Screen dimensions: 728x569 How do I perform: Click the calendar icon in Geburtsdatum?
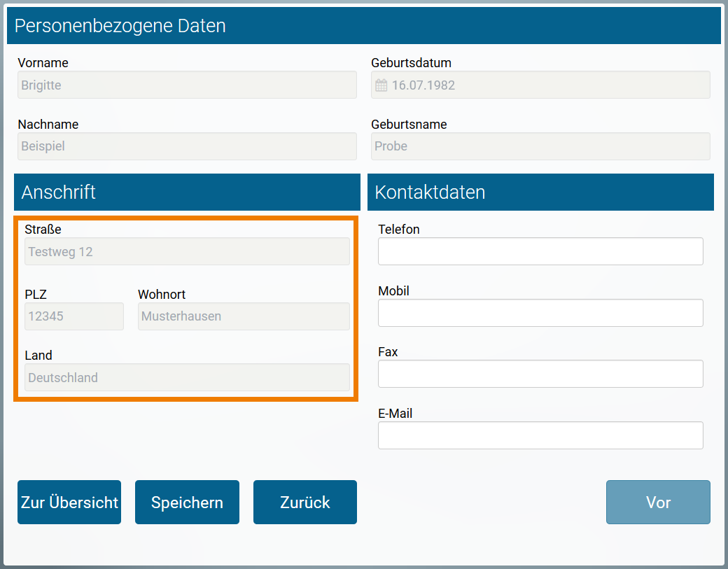point(381,85)
